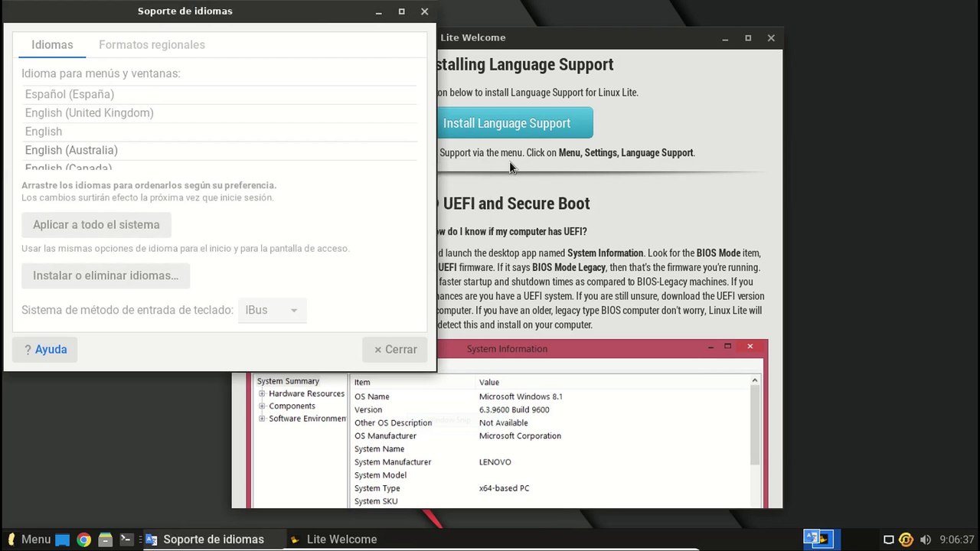Close the Lite Welcome window
Viewport: 980px width, 551px height.
[x=771, y=37]
